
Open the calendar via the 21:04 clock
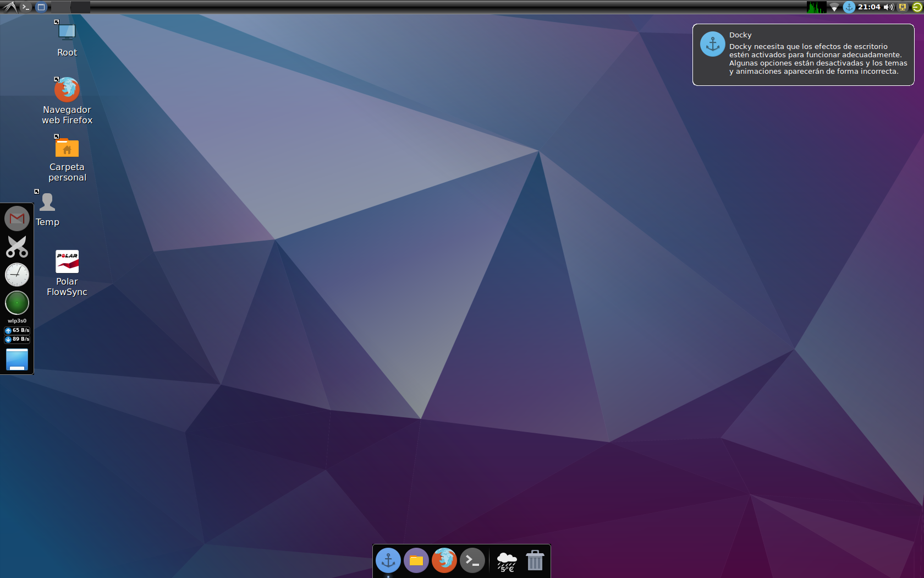click(870, 7)
